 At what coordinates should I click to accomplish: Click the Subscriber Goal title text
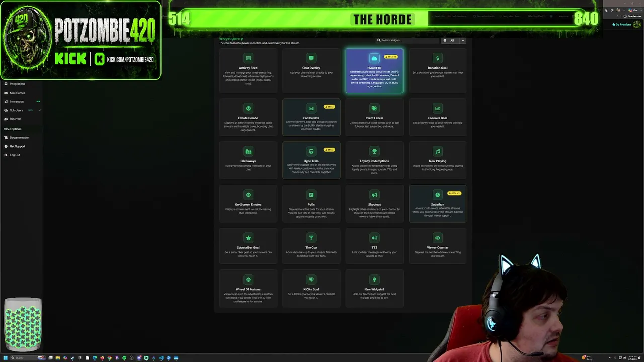pyautogui.click(x=248, y=247)
